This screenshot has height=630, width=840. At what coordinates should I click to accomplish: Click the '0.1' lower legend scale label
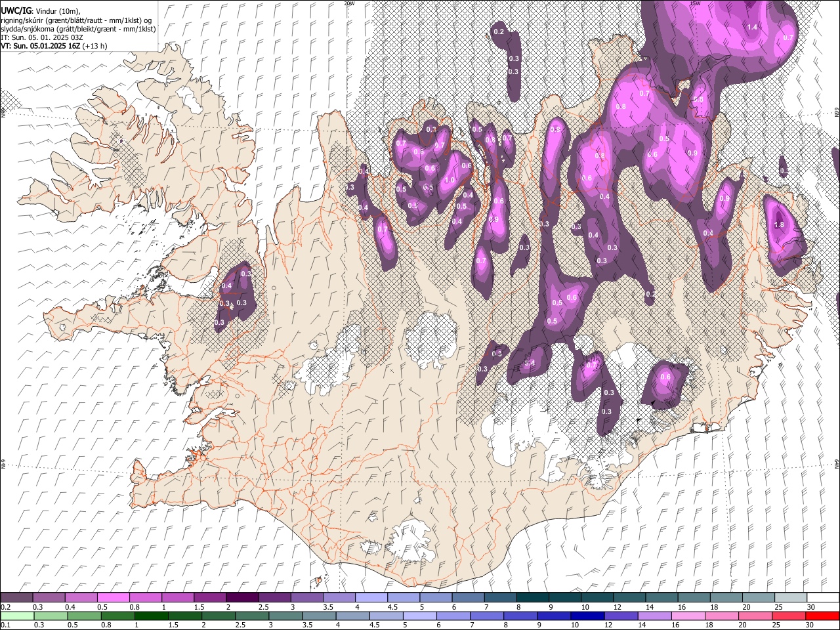[6, 625]
